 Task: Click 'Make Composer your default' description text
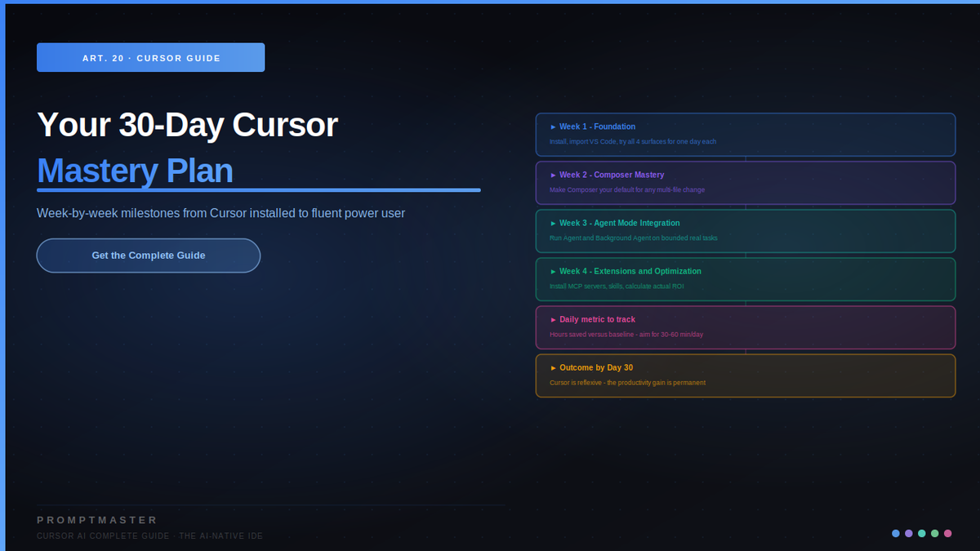627,190
